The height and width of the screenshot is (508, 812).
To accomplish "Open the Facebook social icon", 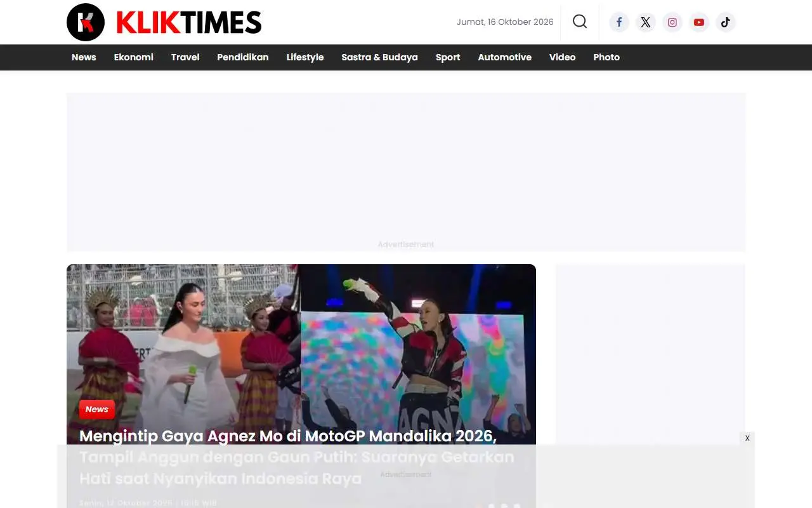I will [x=619, y=22].
